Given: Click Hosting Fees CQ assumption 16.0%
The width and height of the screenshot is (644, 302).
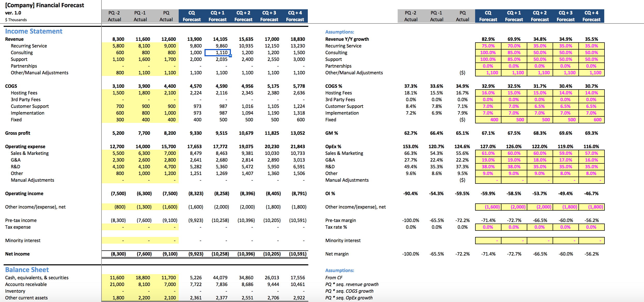Looking at the screenshot, I should [x=488, y=93].
